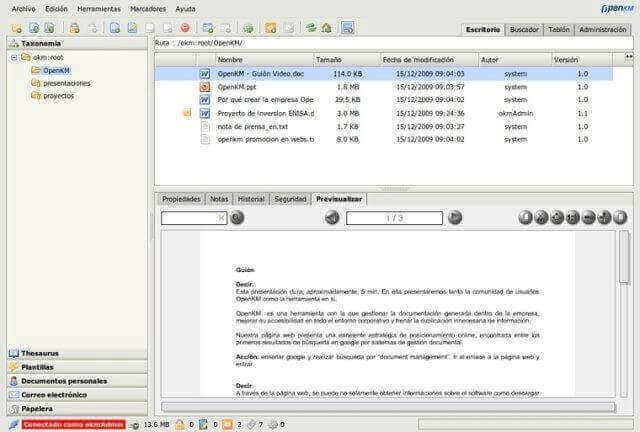Click the last round preview button on right

tap(620, 218)
